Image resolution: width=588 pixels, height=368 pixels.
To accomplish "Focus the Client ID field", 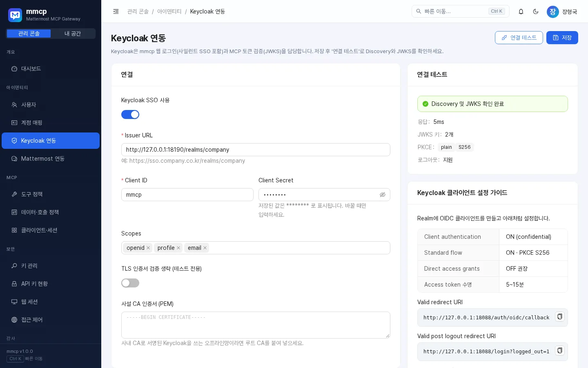I will point(187,195).
